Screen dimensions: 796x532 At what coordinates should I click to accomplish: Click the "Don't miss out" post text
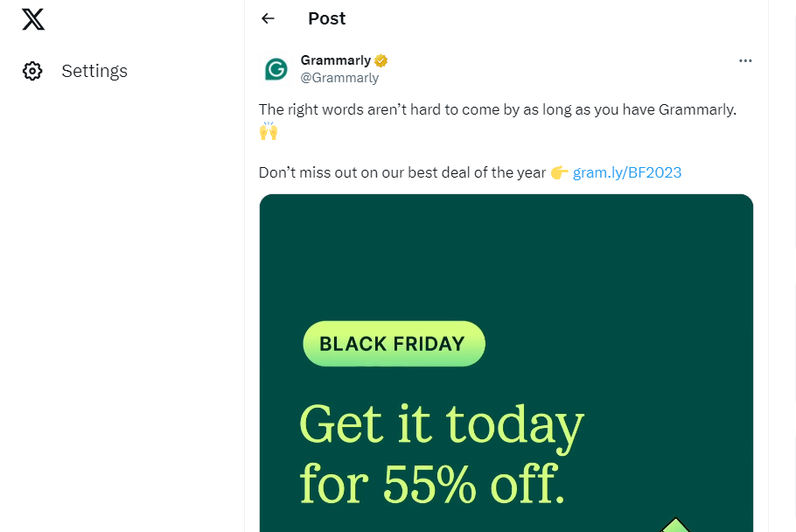point(401,172)
